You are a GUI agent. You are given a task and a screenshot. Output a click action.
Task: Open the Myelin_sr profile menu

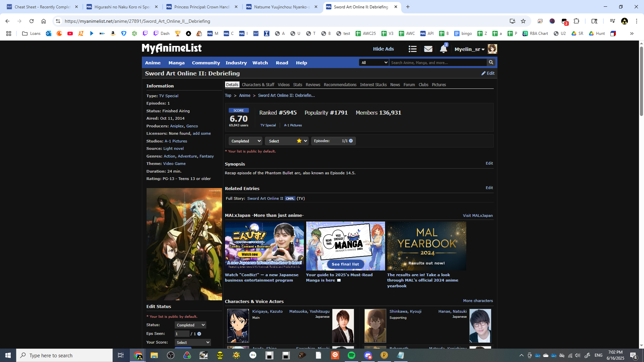click(469, 49)
